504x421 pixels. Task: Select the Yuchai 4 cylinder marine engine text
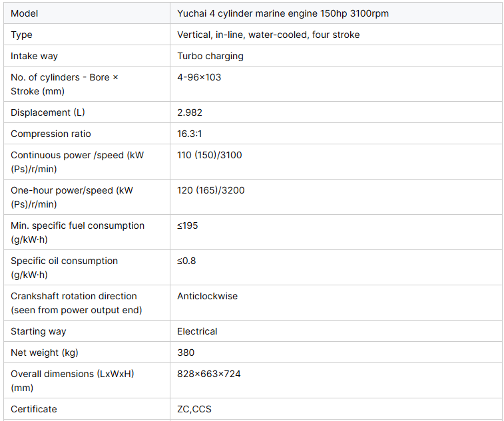(248, 13)
